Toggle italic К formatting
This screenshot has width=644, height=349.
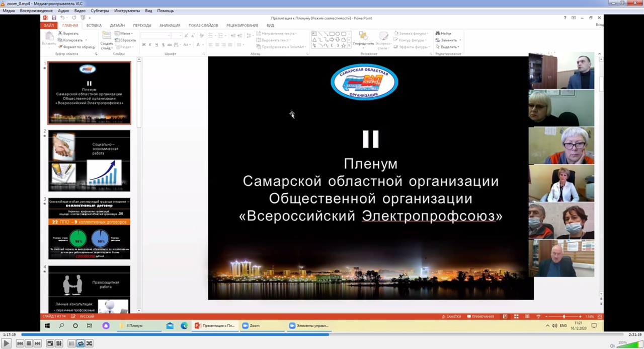tap(150, 45)
